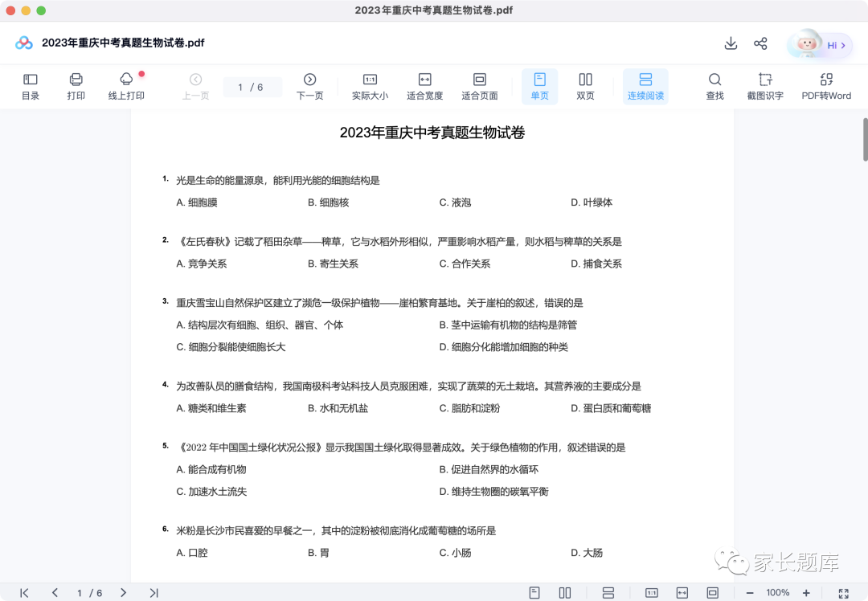Zoom out with the minus button

tap(750, 593)
